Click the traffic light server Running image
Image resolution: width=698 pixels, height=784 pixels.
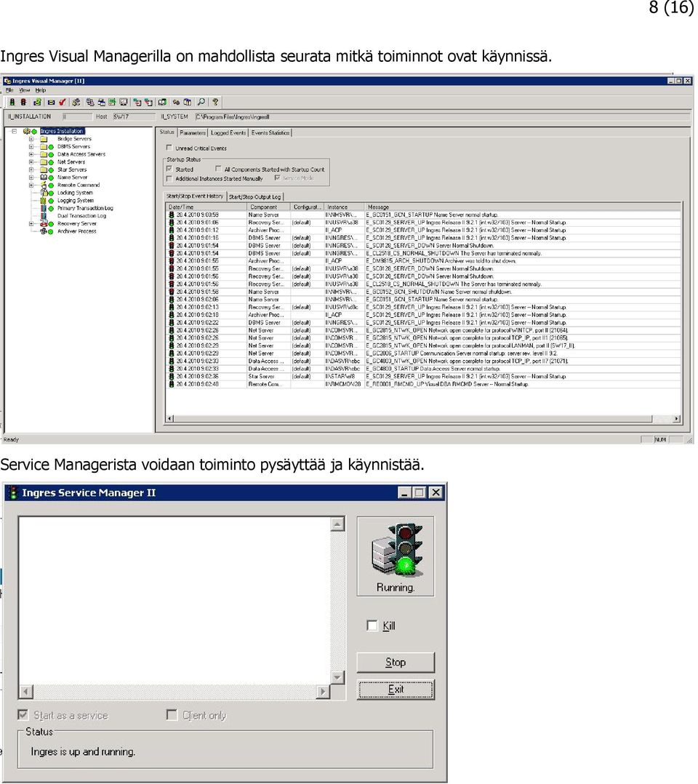tap(398, 550)
